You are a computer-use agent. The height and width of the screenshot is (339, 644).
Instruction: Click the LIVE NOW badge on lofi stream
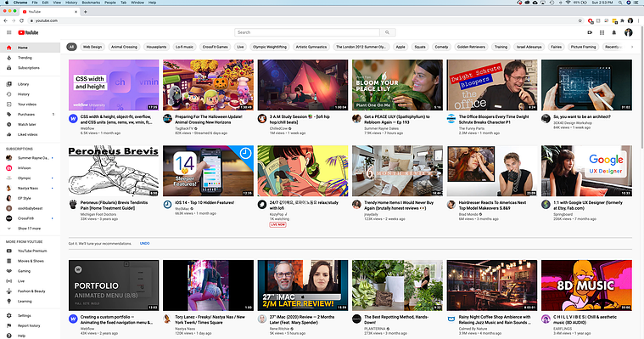pos(277,224)
